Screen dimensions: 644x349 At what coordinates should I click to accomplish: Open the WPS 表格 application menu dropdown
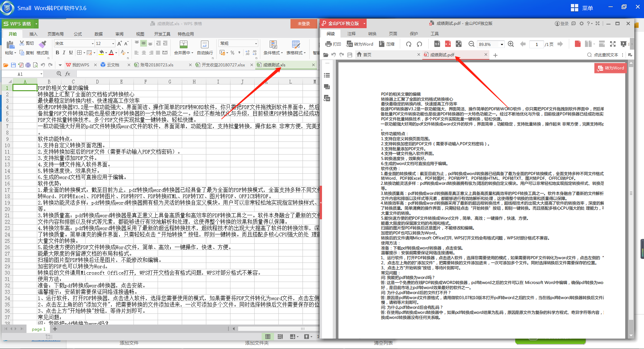click(36, 24)
